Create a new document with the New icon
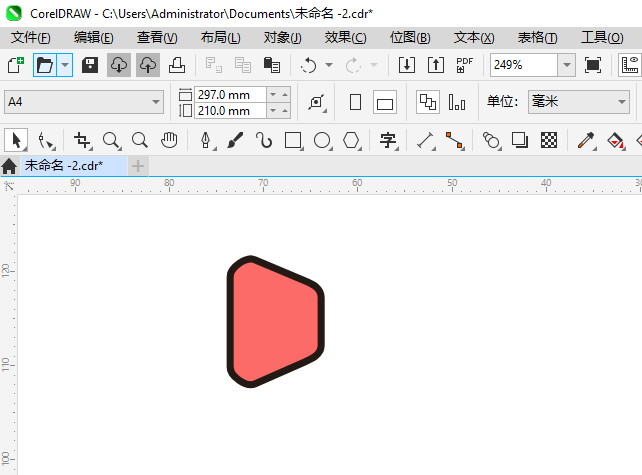This screenshot has height=475, width=642. pos(16,65)
